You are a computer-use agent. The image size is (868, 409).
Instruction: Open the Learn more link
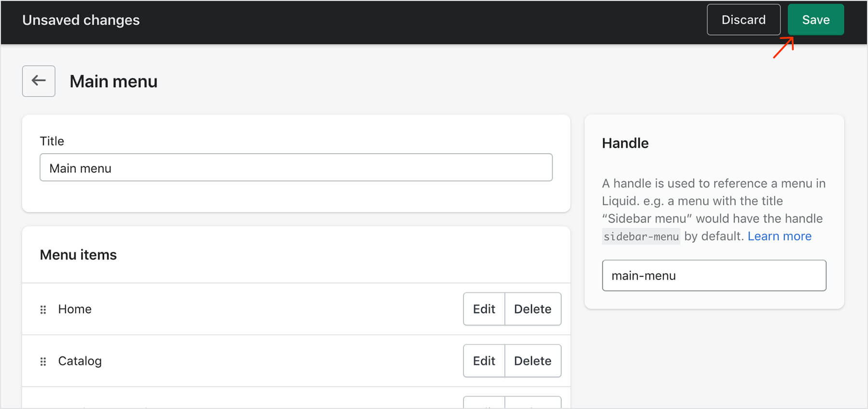[x=779, y=236]
